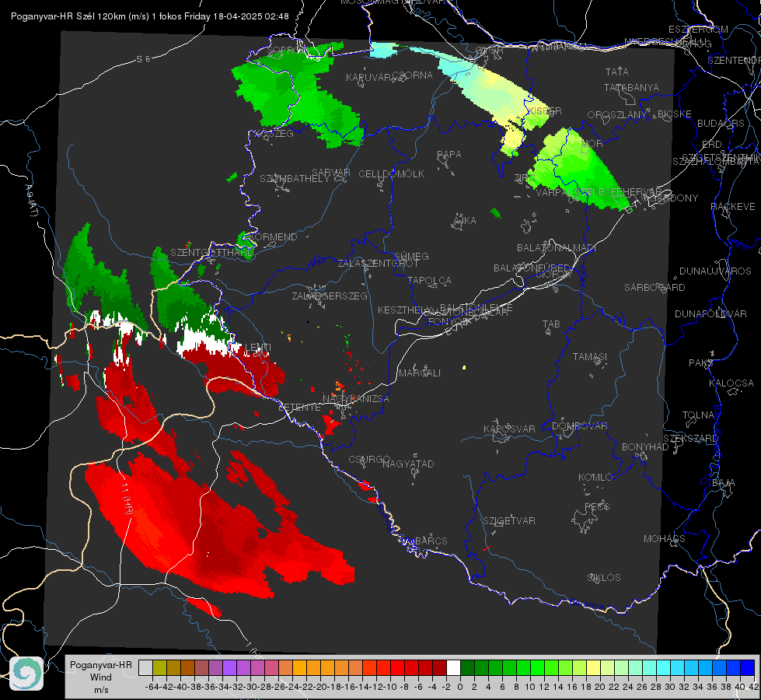761x700 pixels.
Task: Click the S 6 road label
Action: click(x=143, y=59)
